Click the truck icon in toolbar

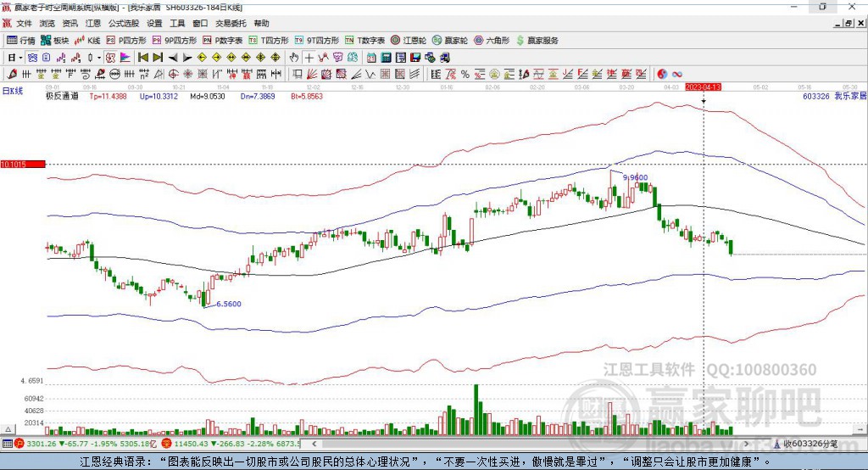point(445,58)
